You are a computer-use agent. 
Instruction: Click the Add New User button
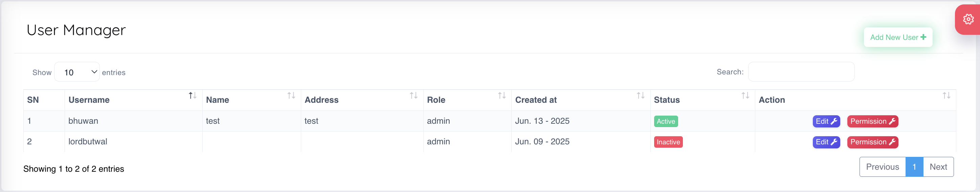897,37
